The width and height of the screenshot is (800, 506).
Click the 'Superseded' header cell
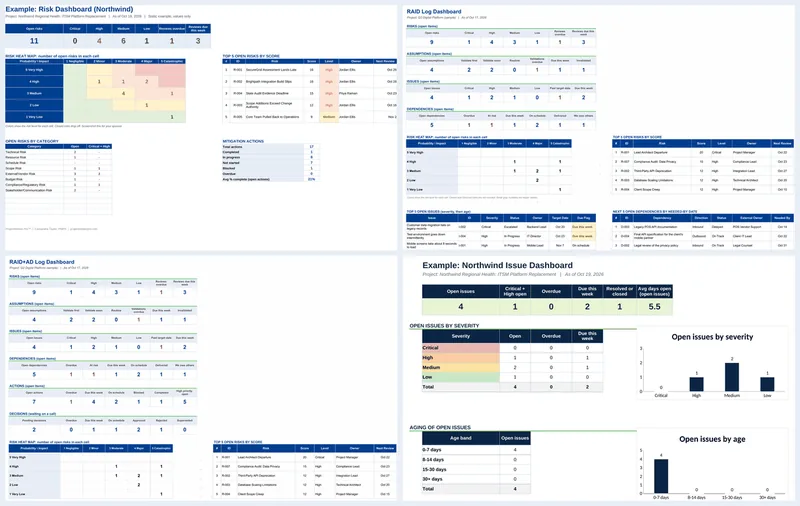(x=185, y=420)
